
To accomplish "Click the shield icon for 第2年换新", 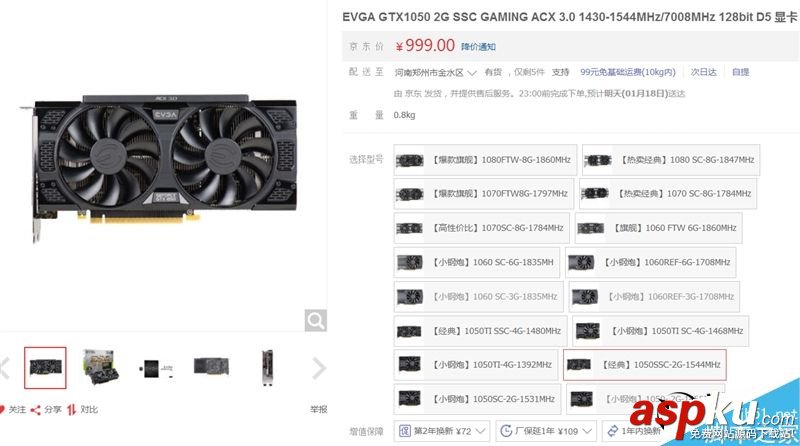I will (405, 431).
